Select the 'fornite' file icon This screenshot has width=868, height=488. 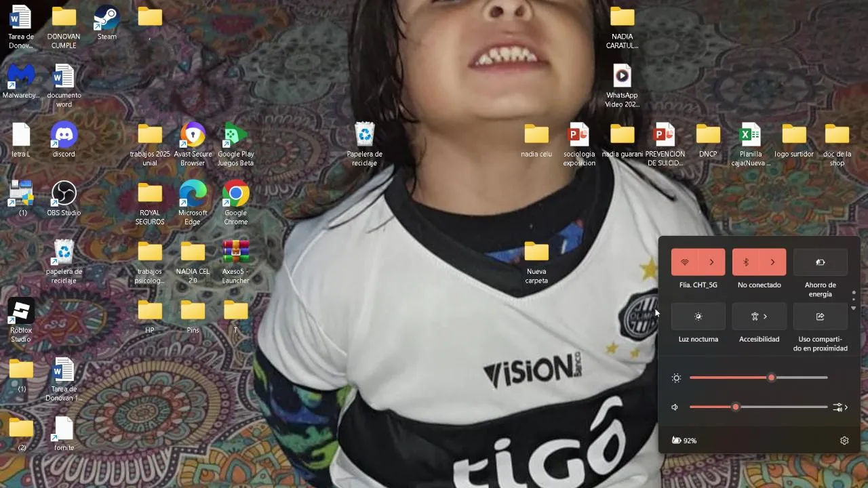click(x=64, y=434)
